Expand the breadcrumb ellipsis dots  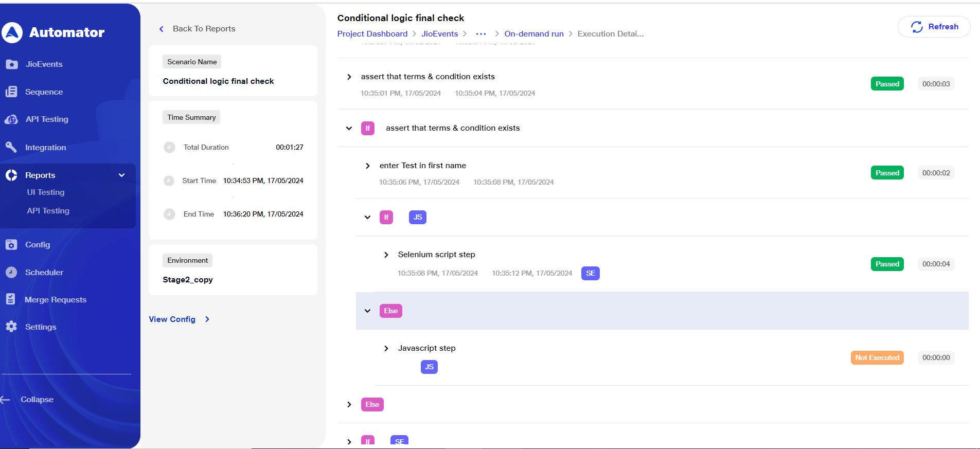tap(481, 34)
